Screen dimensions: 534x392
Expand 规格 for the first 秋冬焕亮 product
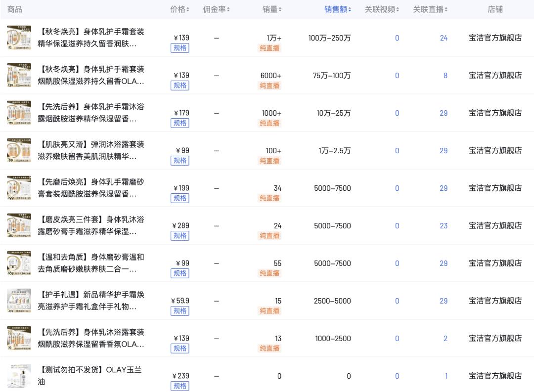coord(179,48)
